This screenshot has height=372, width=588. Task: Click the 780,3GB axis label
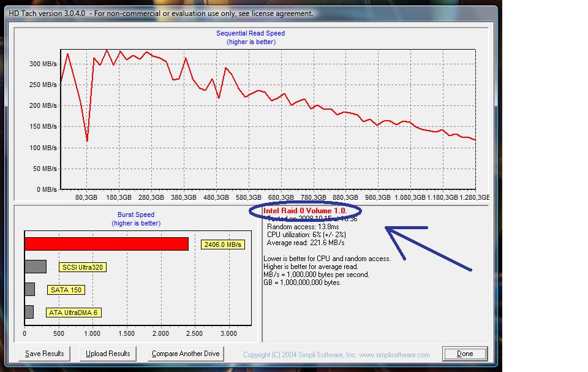point(314,197)
